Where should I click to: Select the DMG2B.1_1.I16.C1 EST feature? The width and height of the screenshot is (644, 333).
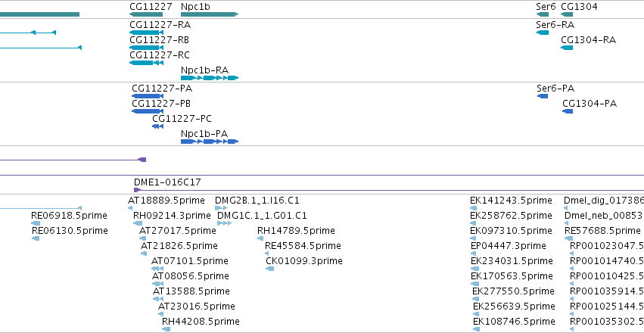221,208
